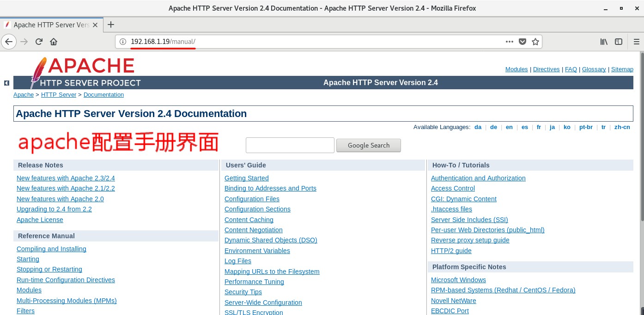This screenshot has width=644, height=315.
Task: Open the Reverse proxy setup guide
Action: point(470,240)
